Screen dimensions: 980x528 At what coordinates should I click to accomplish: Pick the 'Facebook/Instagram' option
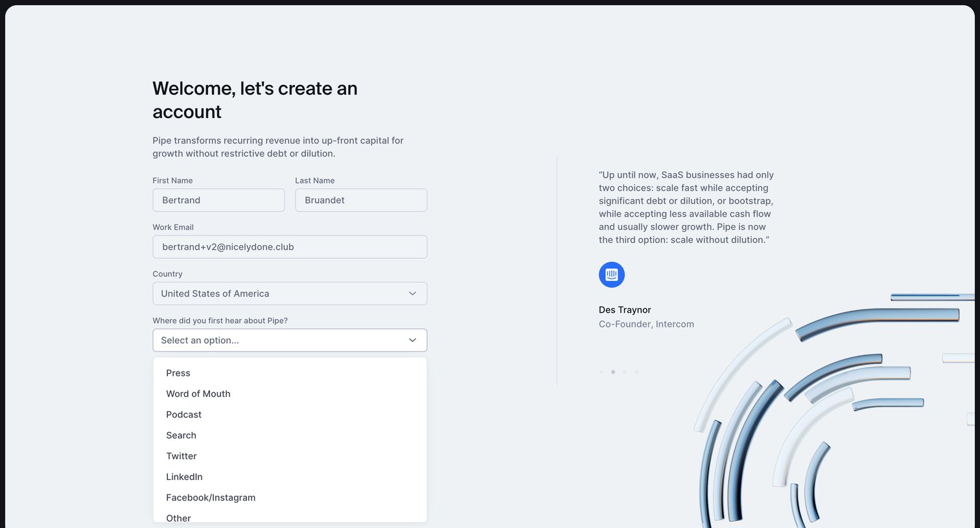coord(290,498)
